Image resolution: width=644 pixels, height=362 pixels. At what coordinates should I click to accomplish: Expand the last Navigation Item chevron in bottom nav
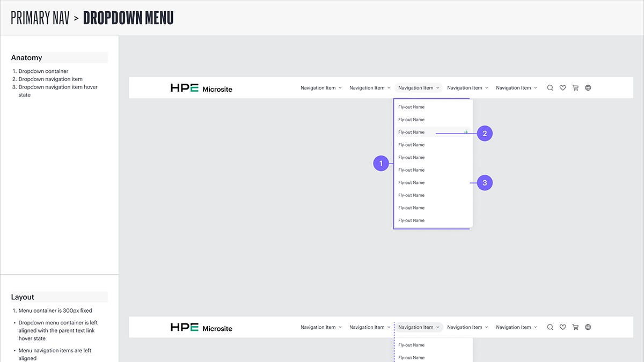coord(536,327)
